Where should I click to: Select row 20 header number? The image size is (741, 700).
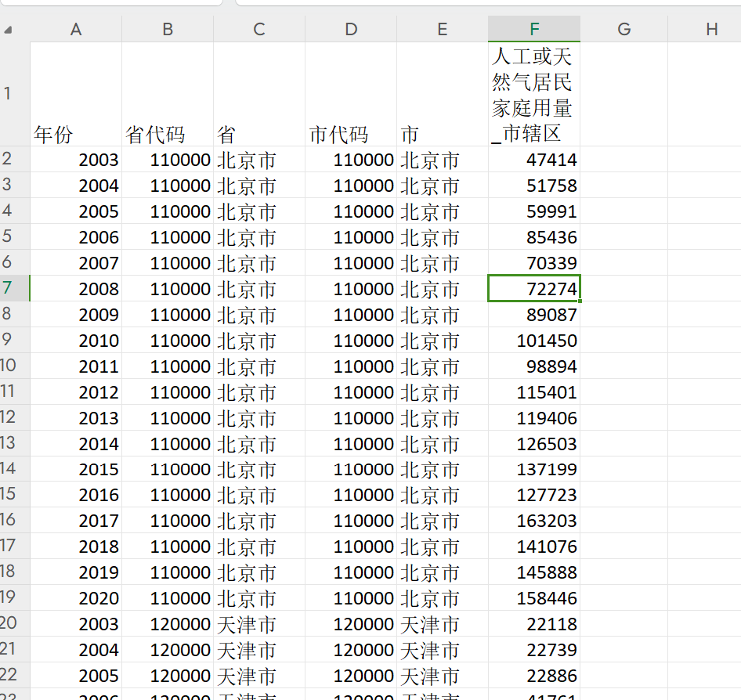(x=8, y=624)
